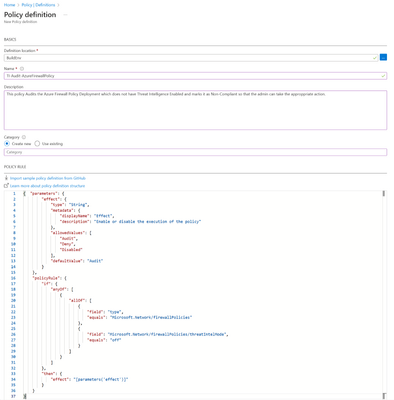Click the "metadata" key in the editor

click(62, 210)
